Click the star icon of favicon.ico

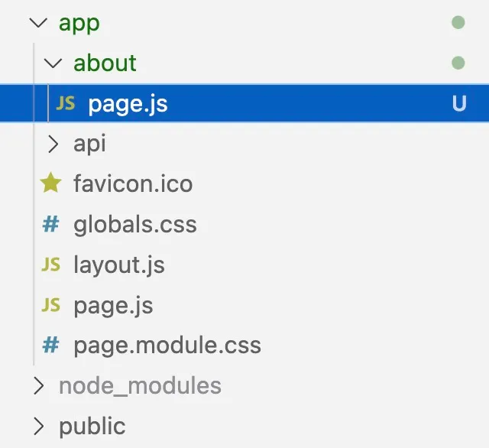pyautogui.click(x=51, y=183)
